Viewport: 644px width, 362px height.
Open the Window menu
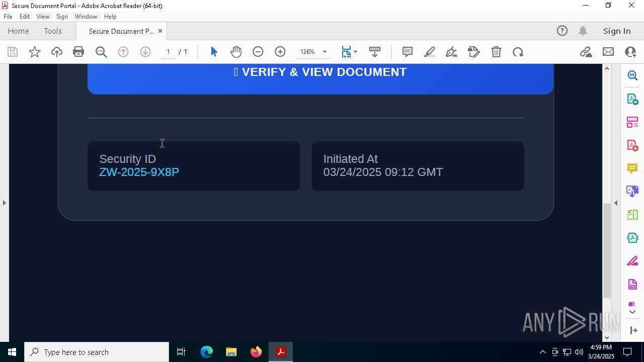coord(86,17)
